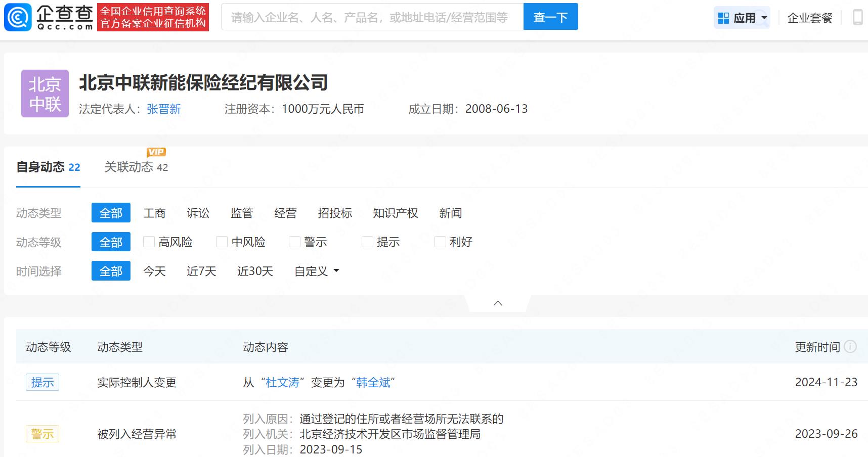Collapse the filter panel with the up chevron
Image resolution: width=868 pixels, height=457 pixels.
tap(498, 303)
